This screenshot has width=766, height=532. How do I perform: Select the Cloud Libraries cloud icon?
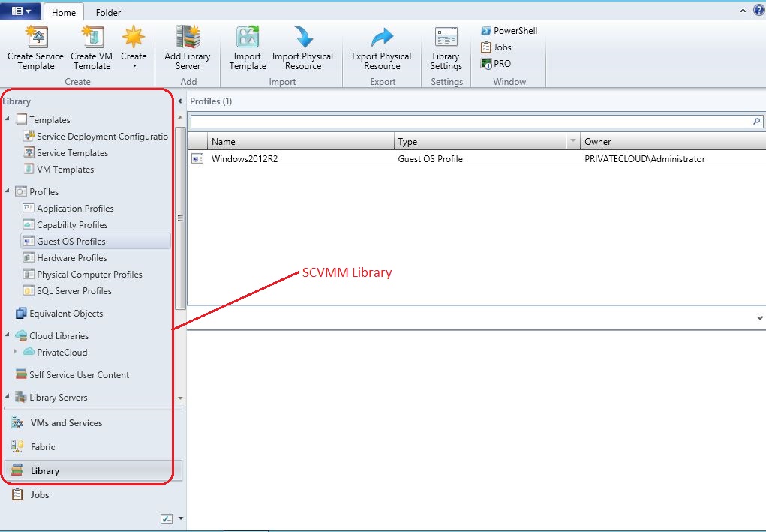point(21,335)
